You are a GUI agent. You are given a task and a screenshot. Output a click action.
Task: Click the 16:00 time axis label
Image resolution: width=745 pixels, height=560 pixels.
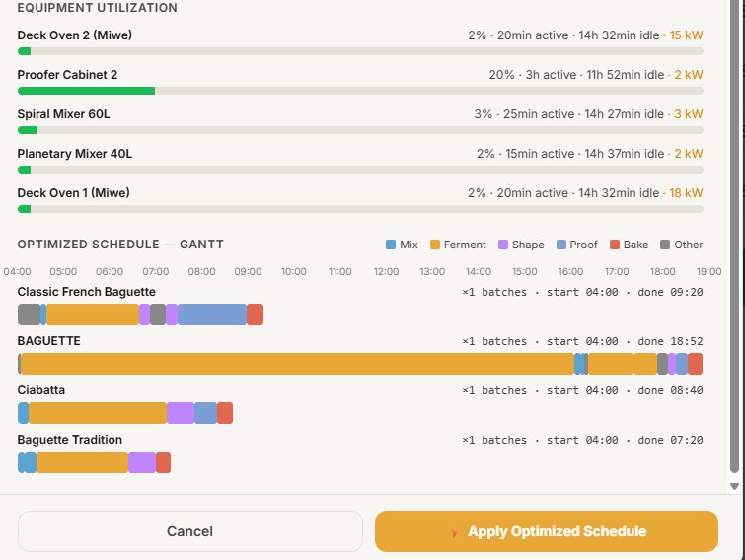tap(570, 271)
